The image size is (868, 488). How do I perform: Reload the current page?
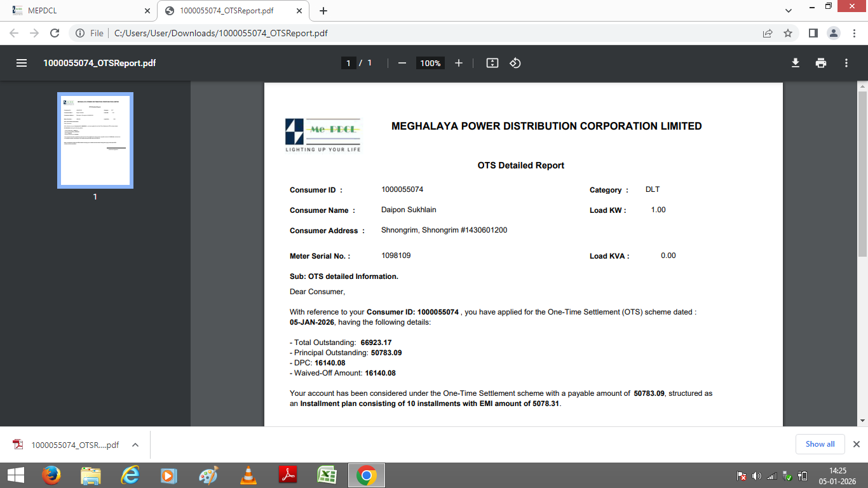[55, 33]
